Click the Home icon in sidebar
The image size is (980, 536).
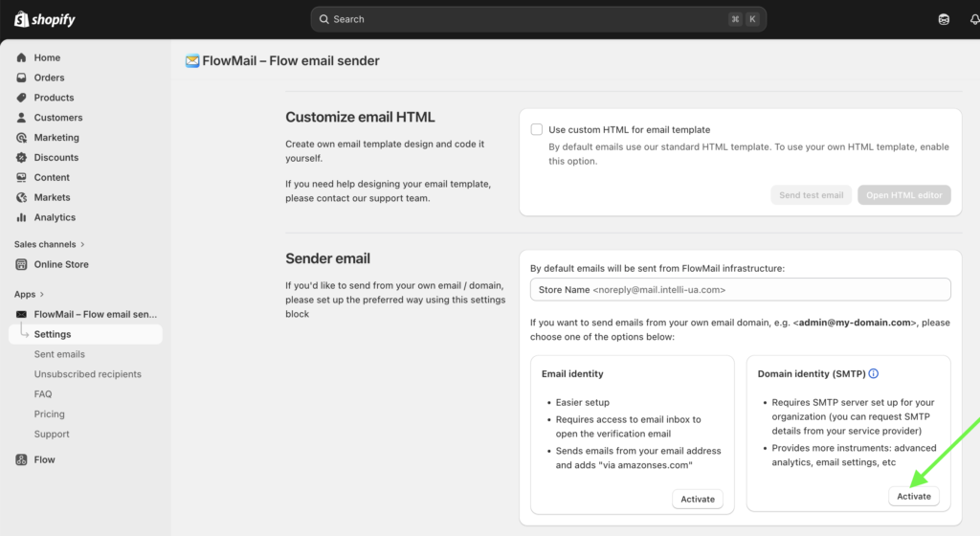click(21, 57)
